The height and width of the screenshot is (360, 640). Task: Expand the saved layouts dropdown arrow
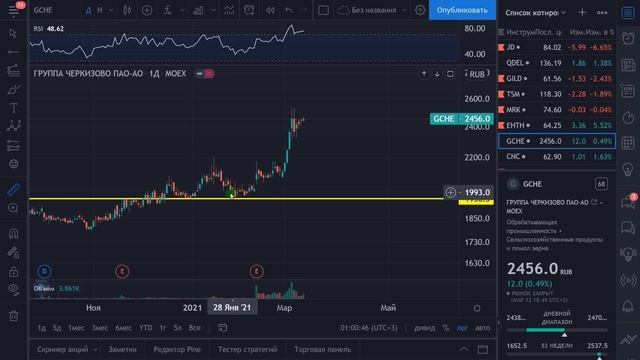404,10
